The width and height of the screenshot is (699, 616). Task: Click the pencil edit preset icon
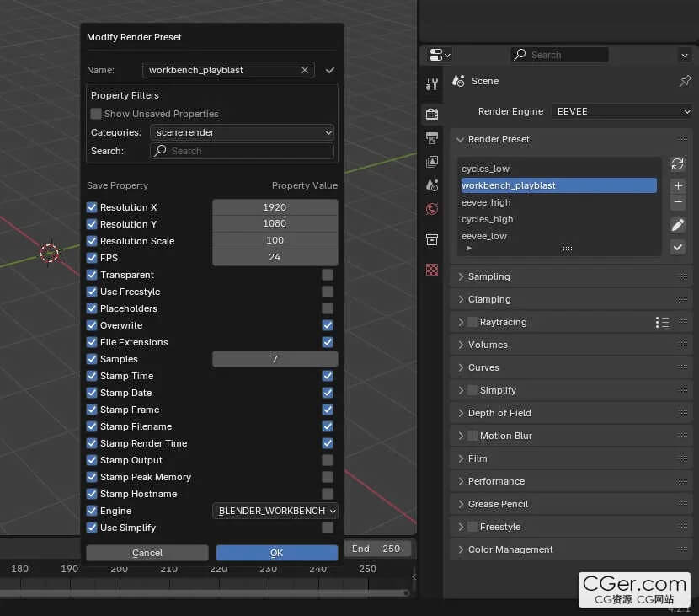tap(677, 225)
